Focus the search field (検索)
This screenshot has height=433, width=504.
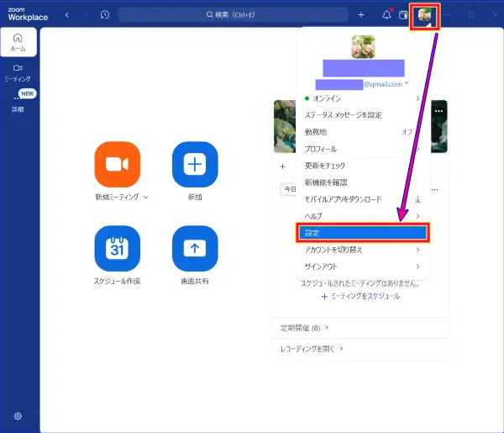[x=233, y=15]
